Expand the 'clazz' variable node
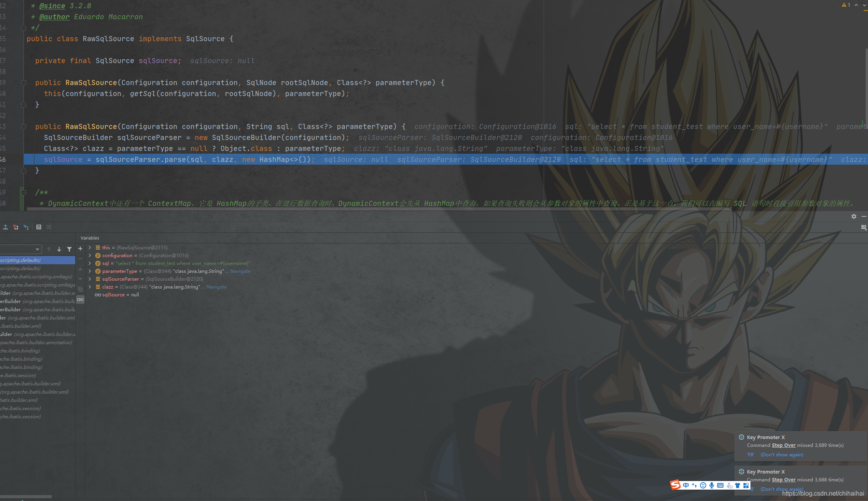This screenshot has height=501, width=868. tap(90, 287)
